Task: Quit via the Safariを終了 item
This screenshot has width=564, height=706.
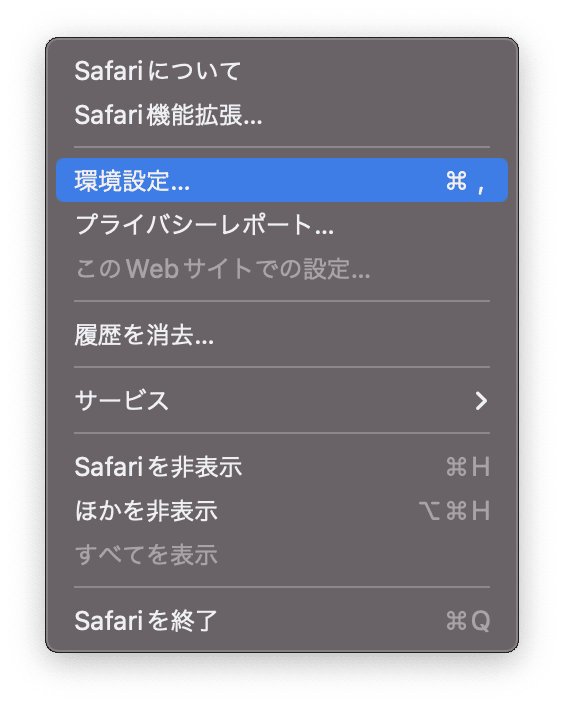Action: (282, 620)
